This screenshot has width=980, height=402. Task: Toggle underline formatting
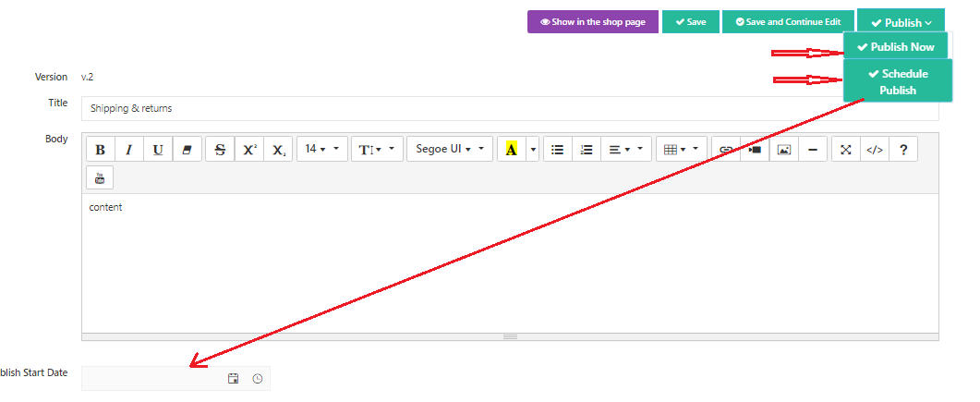(158, 150)
